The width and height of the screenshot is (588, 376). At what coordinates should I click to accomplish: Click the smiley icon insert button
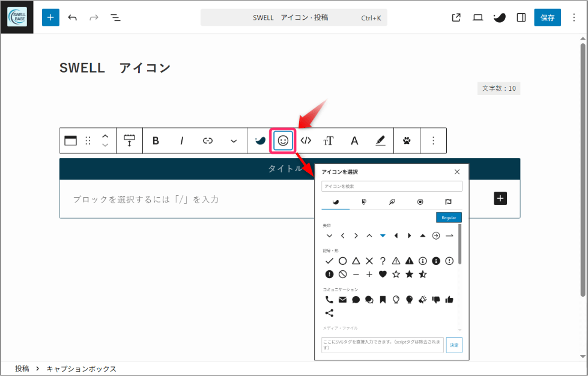coord(283,141)
